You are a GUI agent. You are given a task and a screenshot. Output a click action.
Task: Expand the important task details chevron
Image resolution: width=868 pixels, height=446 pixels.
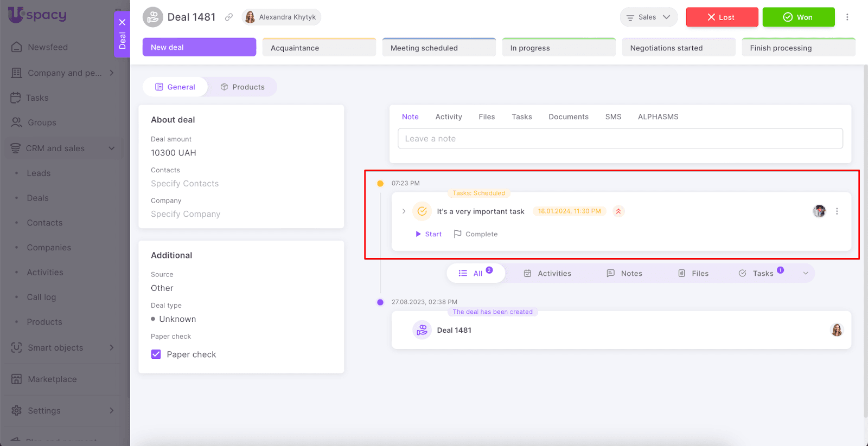(404, 211)
